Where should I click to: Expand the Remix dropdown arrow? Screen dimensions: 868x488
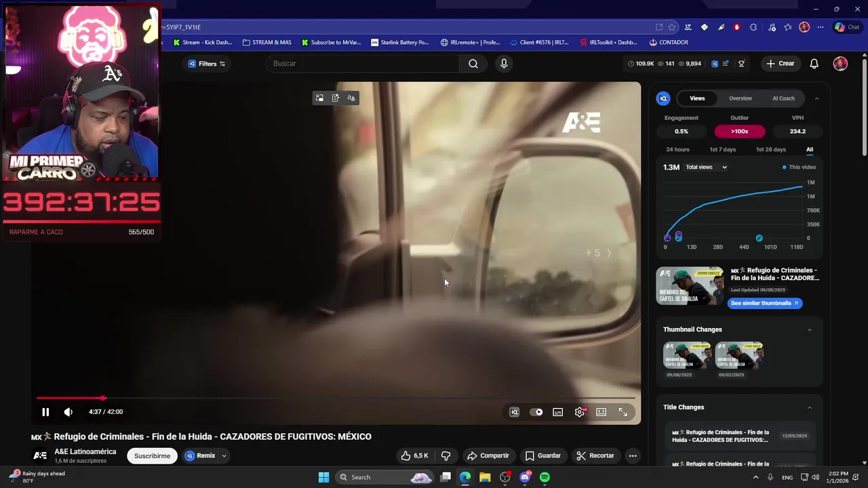[224, 456]
